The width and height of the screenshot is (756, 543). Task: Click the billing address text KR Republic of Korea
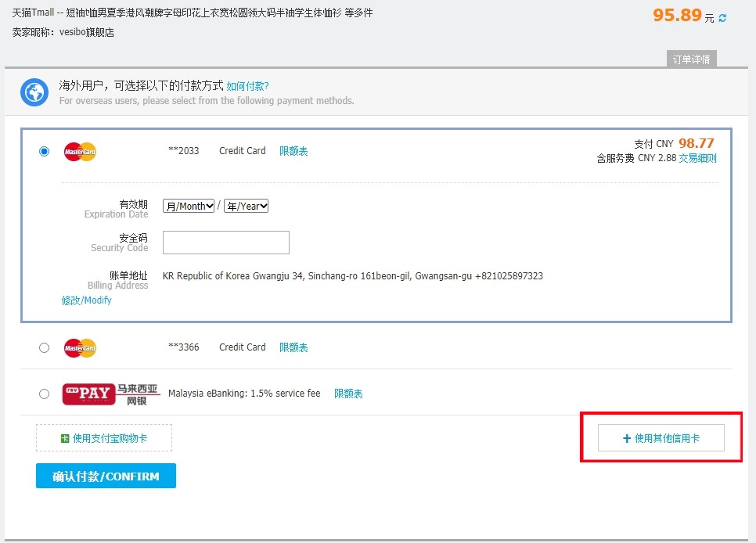click(353, 276)
